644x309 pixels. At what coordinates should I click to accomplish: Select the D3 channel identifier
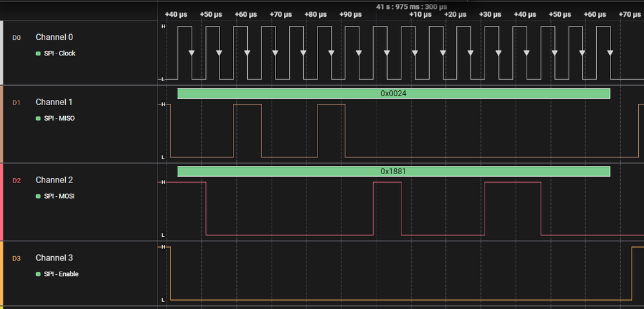point(16,259)
